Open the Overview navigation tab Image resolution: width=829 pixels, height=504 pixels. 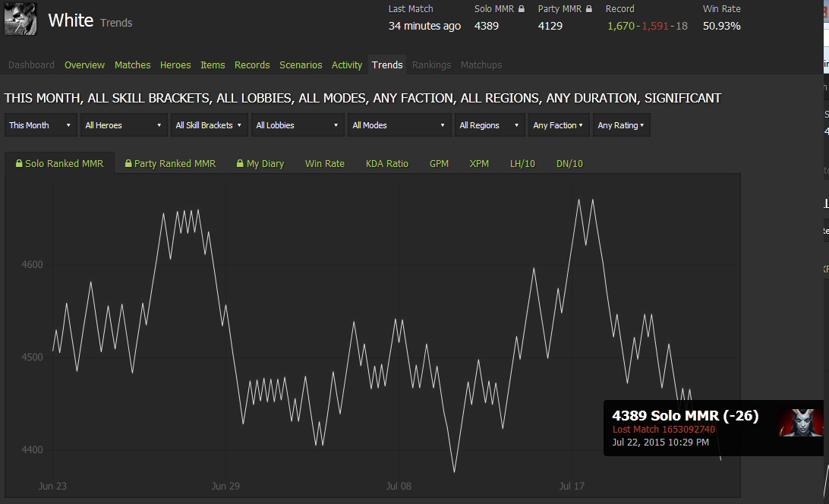click(84, 65)
